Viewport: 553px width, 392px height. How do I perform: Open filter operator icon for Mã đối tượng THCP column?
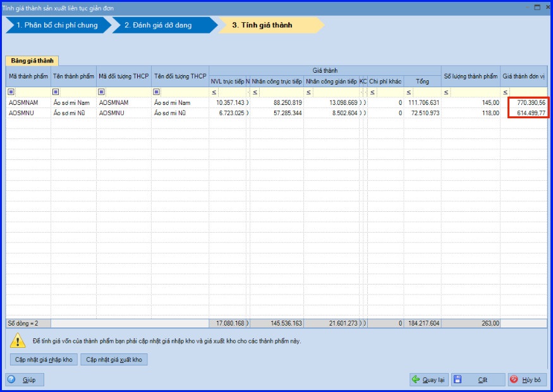(x=102, y=92)
